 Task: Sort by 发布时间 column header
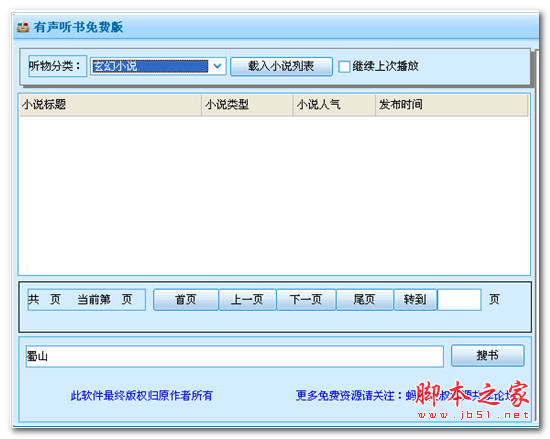click(x=452, y=104)
